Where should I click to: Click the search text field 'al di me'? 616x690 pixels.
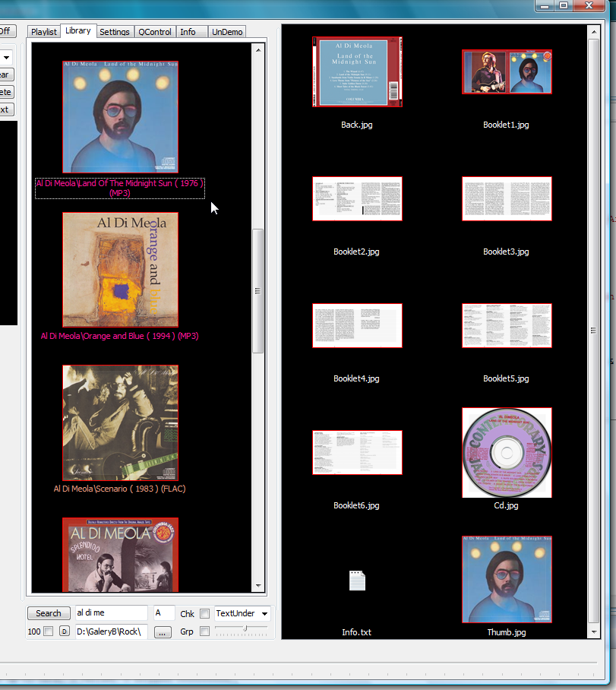(x=112, y=612)
